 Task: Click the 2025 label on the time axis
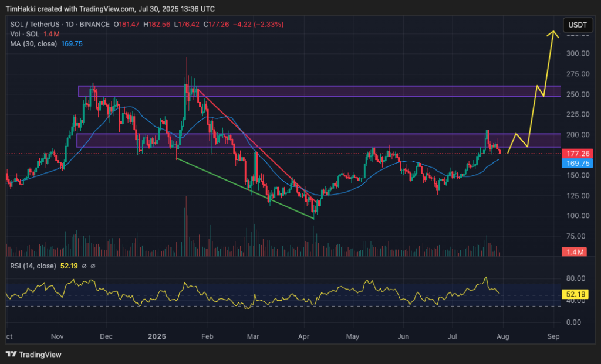coord(156,337)
